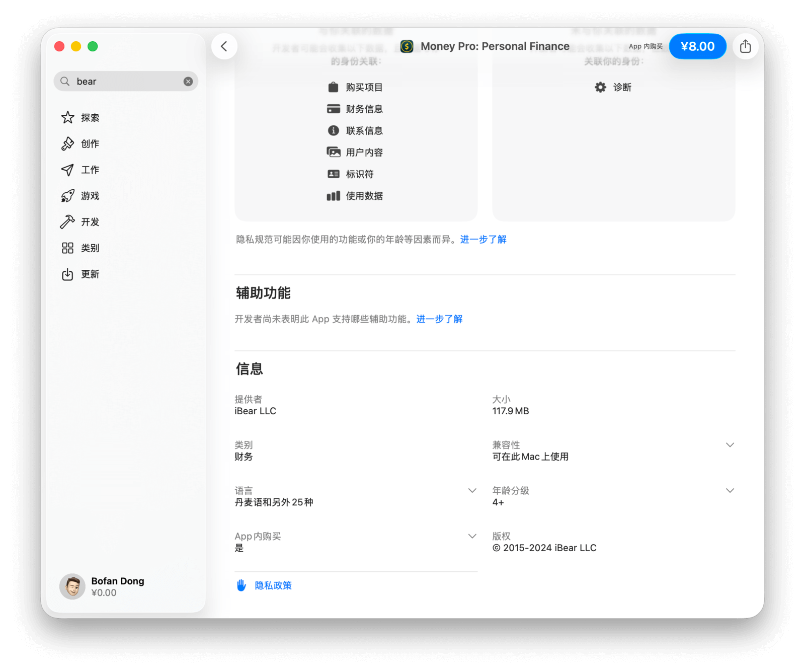
Task: Click the share icon button
Action: (x=745, y=46)
